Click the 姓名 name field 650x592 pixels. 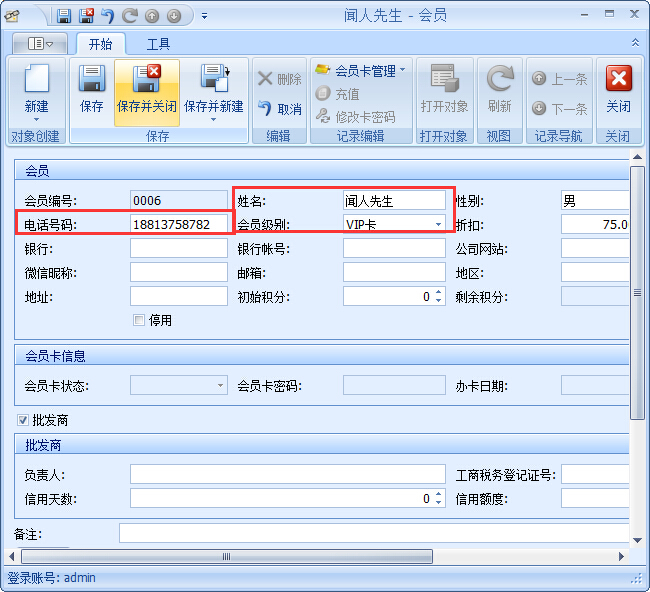(394, 201)
